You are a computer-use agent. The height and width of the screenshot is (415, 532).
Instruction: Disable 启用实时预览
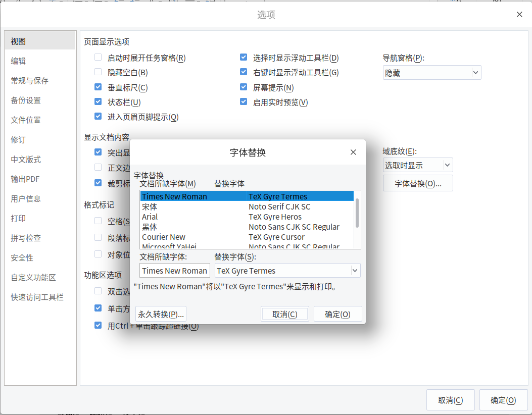pos(244,101)
